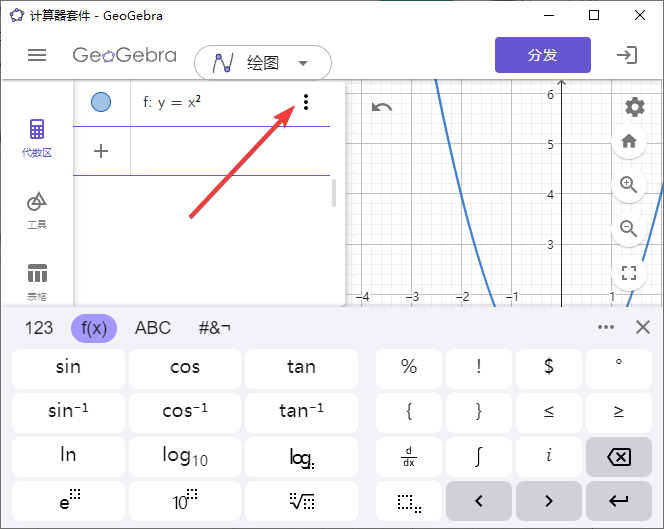Switch keyboard to #&¬ symbols tab
The image size is (664, 529).
pyautogui.click(x=215, y=328)
